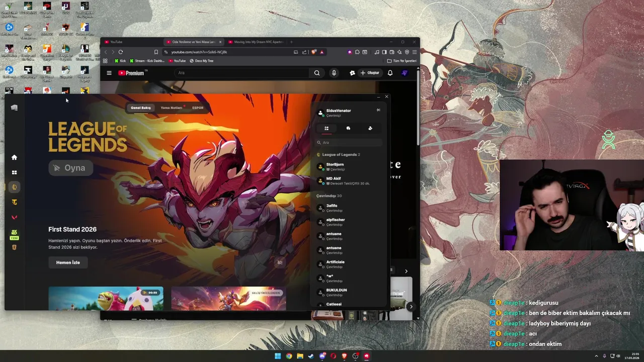Open the Deco My Tree bookmark
Viewport: 644px width, 362px height.
pyautogui.click(x=202, y=61)
